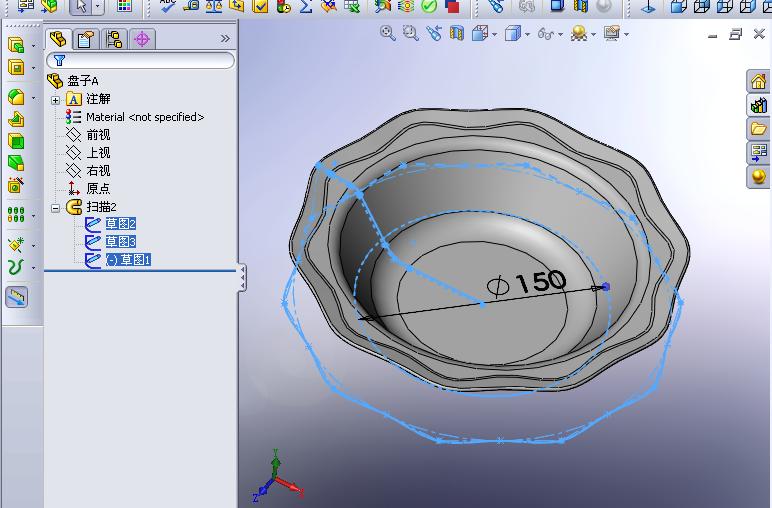Toggle the Instant3D ruler button

coord(16,297)
